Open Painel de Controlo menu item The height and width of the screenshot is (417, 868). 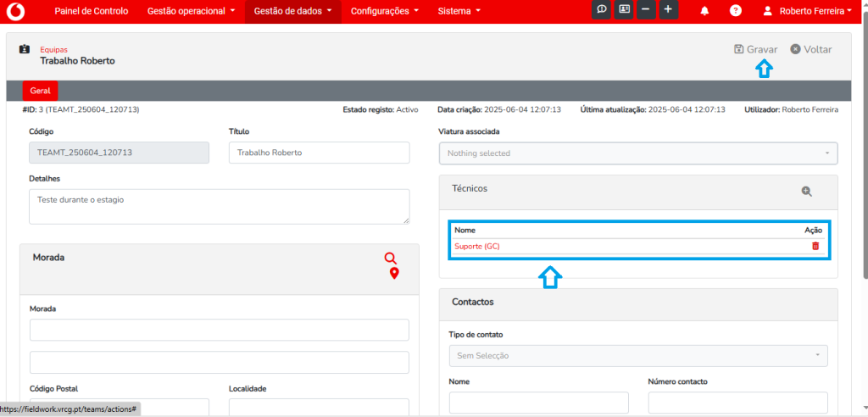click(x=92, y=11)
